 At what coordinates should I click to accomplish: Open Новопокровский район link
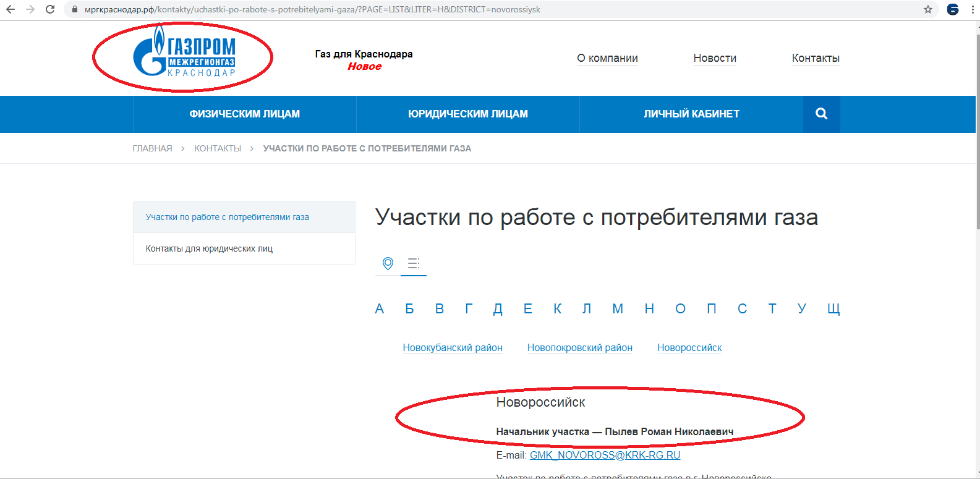pyautogui.click(x=580, y=347)
